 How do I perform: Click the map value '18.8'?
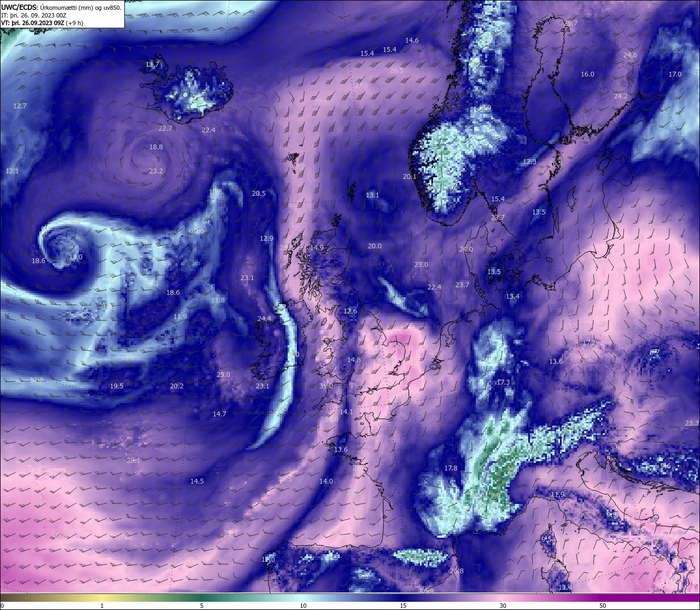(x=156, y=147)
